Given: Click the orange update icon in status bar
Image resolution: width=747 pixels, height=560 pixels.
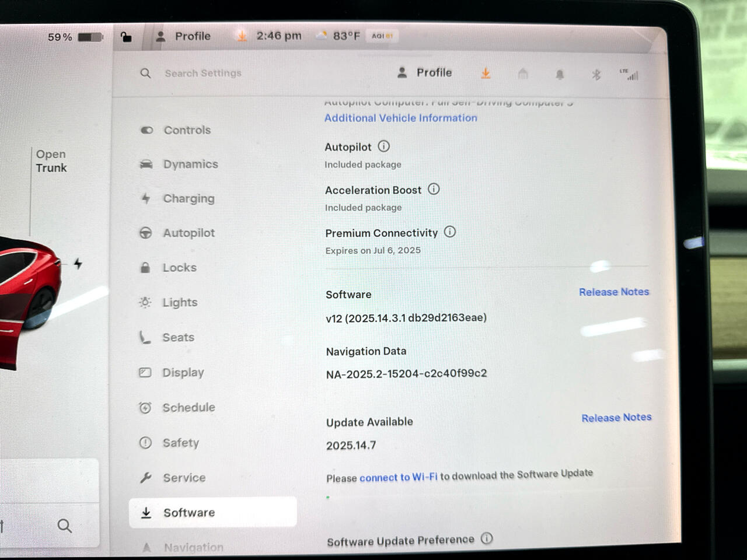Looking at the screenshot, I should pos(242,36).
